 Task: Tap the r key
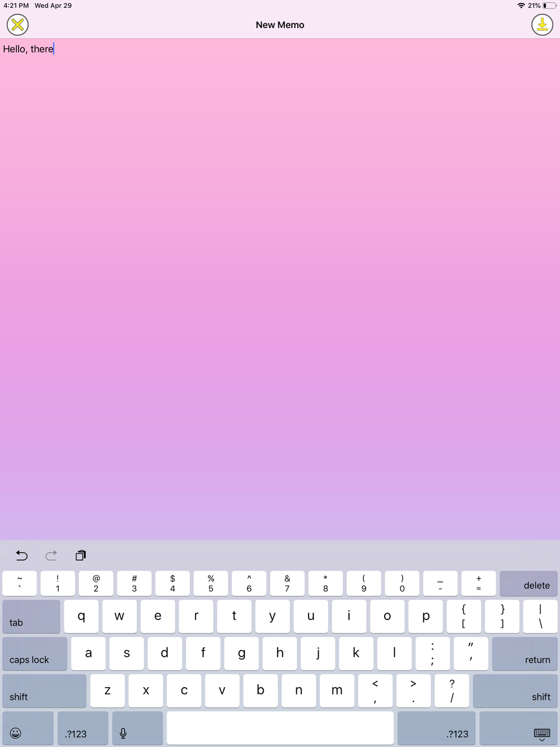[x=196, y=617]
